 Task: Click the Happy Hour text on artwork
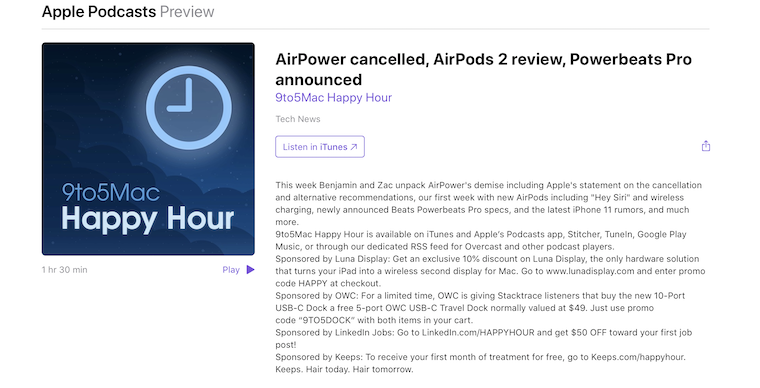148,219
